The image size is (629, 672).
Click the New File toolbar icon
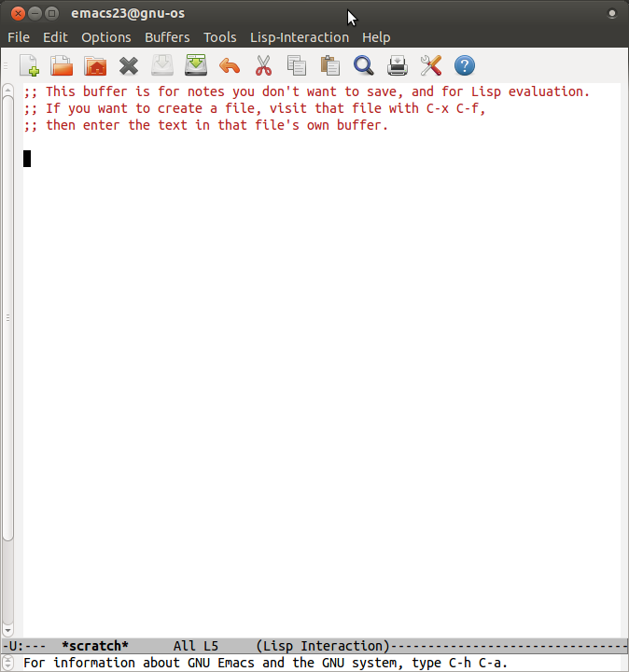29,65
